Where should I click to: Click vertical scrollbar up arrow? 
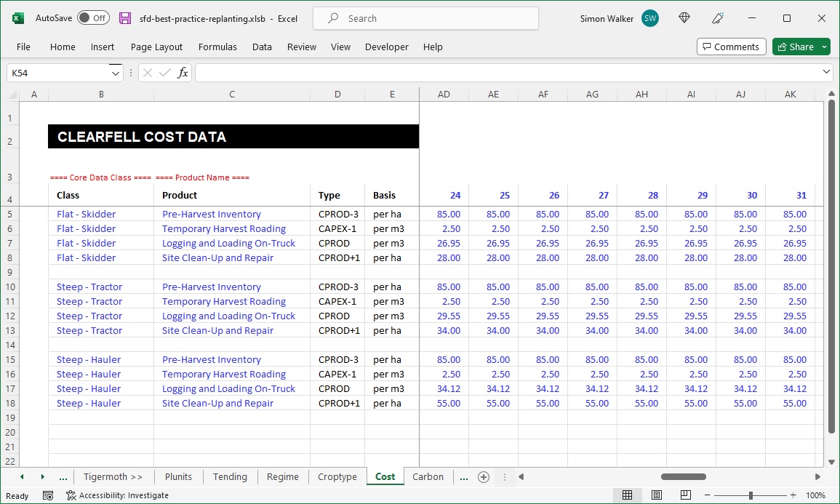pyautogui.click(x=831, y=94)
